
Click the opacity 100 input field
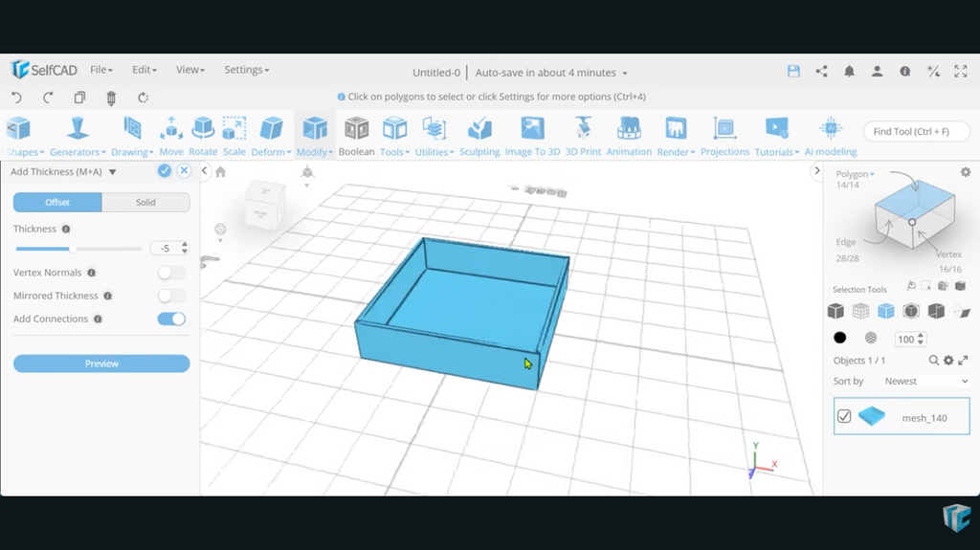point(905,340)
